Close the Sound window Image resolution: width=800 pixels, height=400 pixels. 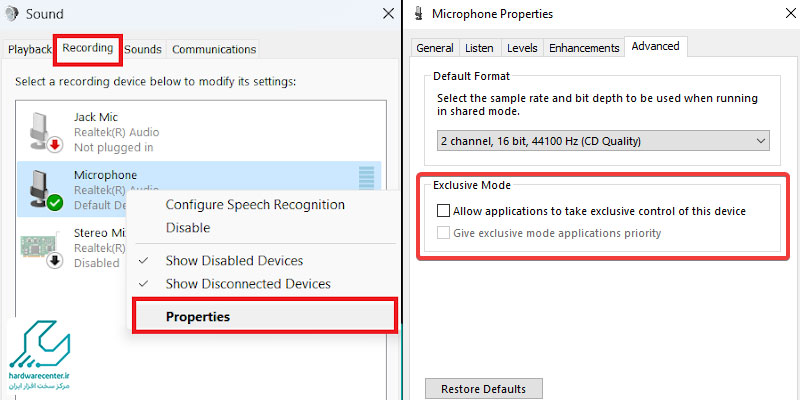(x=388, y=14)
